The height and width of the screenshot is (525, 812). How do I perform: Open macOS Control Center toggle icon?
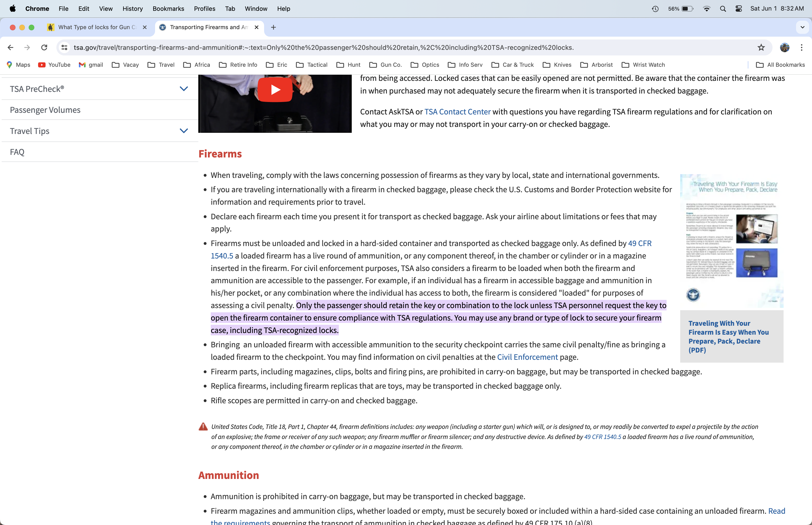pos(738,9)
